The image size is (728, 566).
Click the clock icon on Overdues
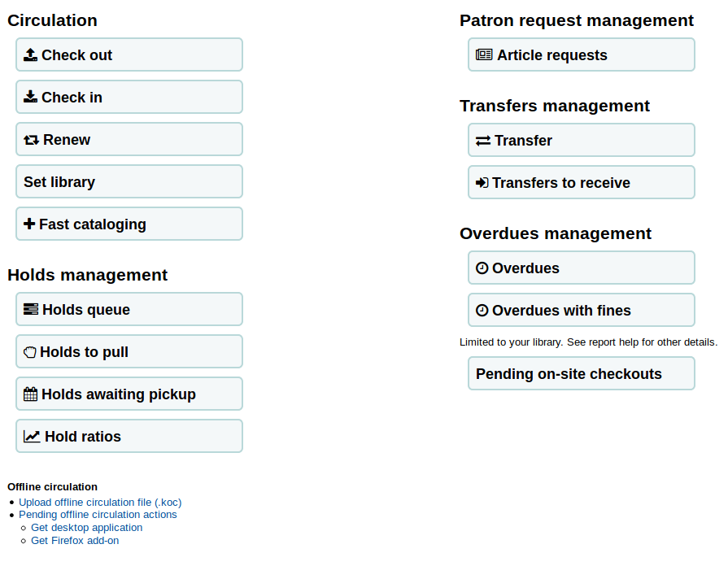(482, 268)
